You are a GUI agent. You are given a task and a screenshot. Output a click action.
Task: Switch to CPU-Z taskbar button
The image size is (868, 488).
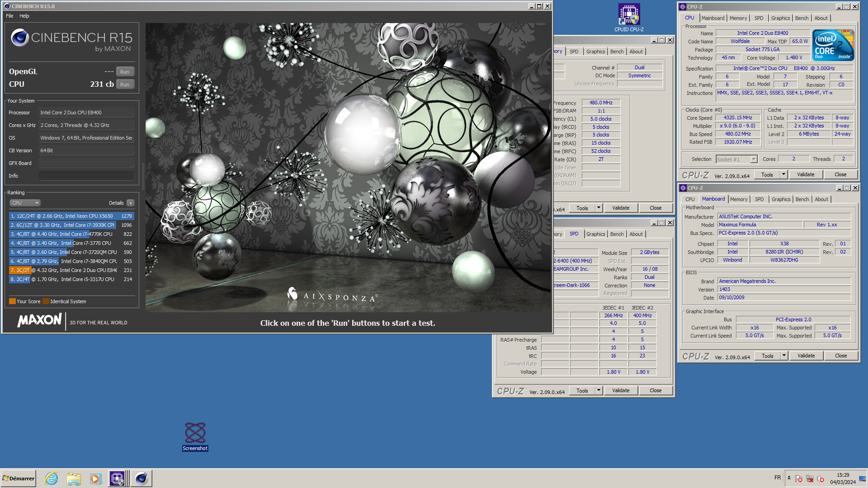118,479
